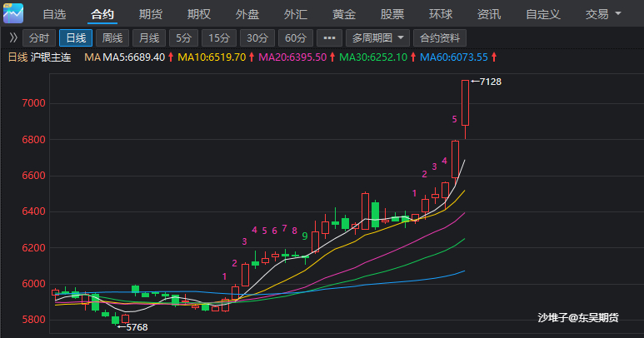Open the 股票 tab

392,14
